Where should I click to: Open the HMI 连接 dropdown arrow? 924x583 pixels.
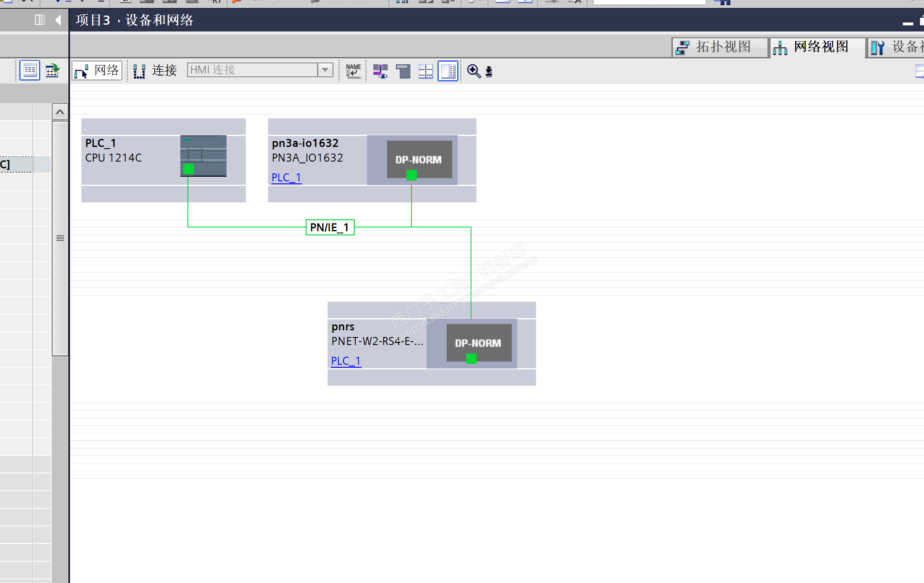(325, 70)
